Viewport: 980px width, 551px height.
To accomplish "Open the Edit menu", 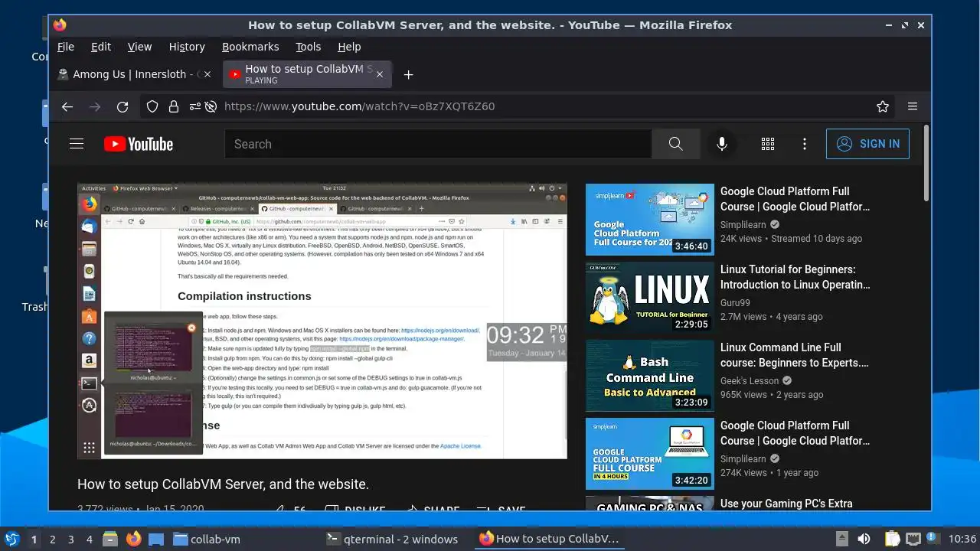I will (101, 47).
